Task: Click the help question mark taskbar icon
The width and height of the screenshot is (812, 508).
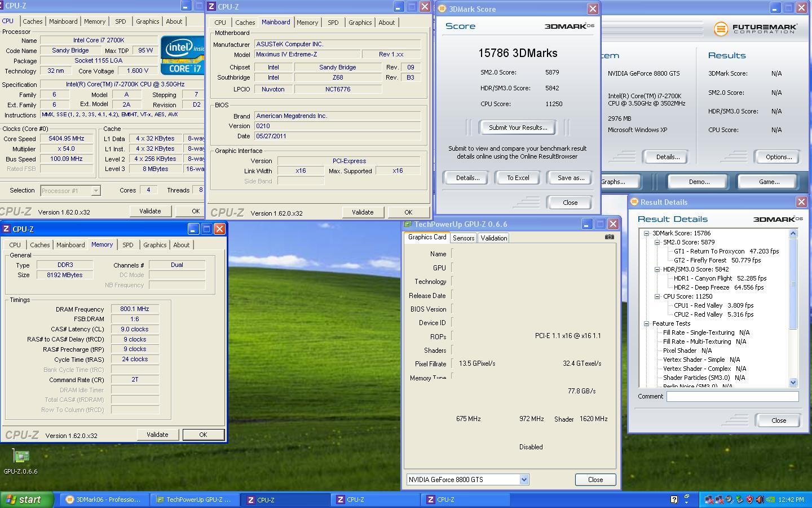Action: 674,500
